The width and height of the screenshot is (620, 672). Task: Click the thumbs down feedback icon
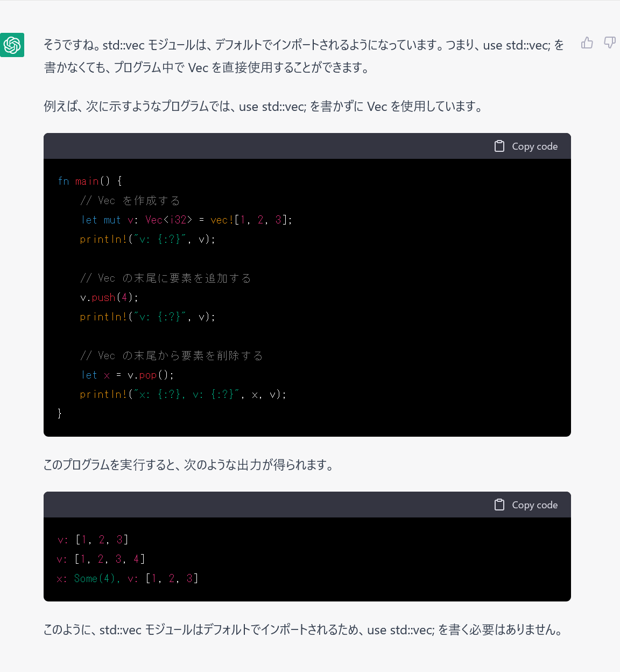coord(610,43)
